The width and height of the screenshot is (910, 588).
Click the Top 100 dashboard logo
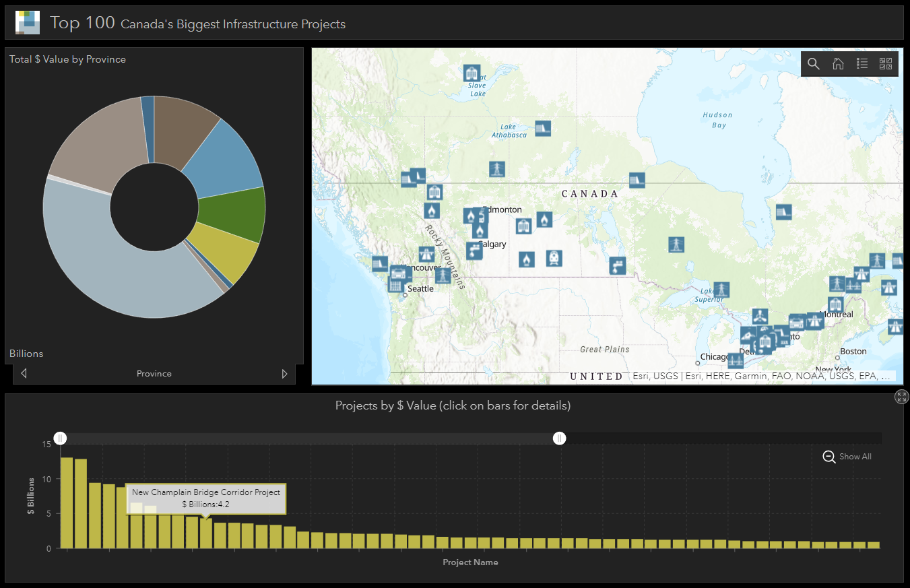tap(27, 22)
